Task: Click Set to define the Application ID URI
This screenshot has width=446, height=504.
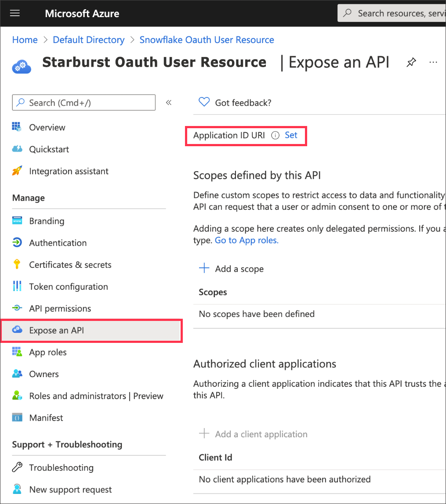Action: 291,135
